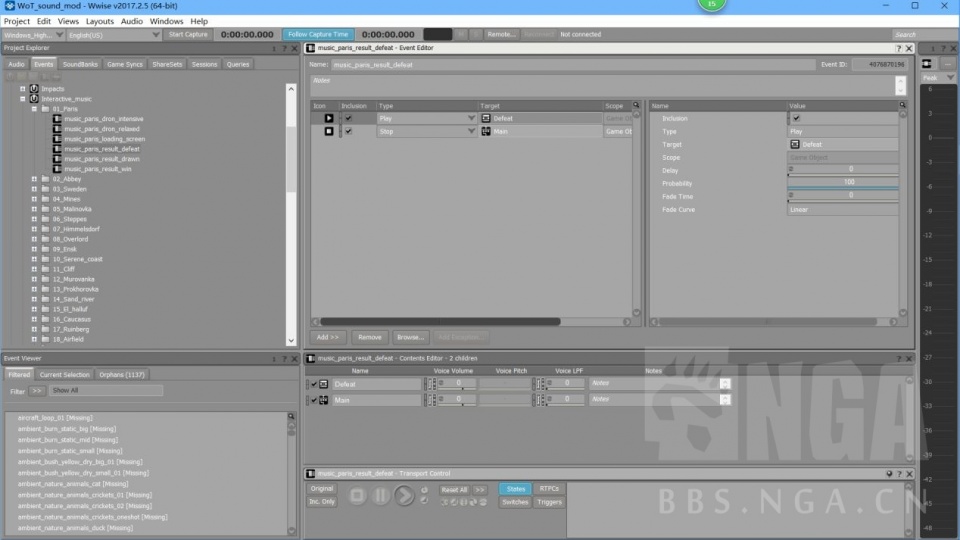Click the Defeat target icon in Play row
The height and width of the screenshot is (540, 960).
pyautogui.click(x=486, y=118)
